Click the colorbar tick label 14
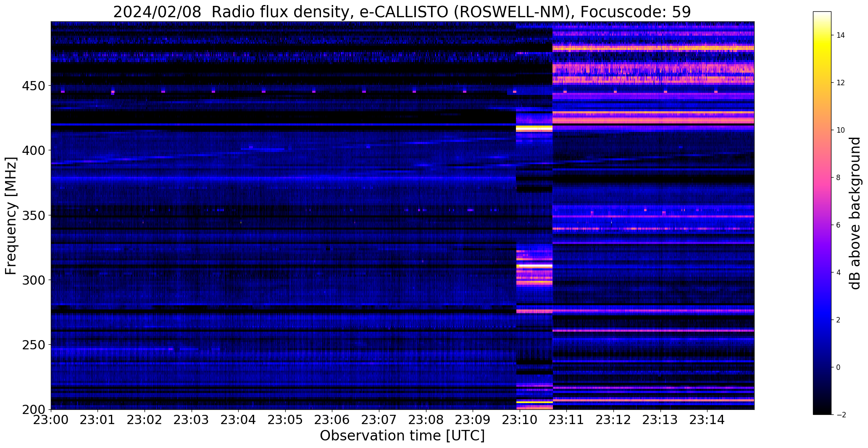868x448 pixels. [x=841, y=35]
